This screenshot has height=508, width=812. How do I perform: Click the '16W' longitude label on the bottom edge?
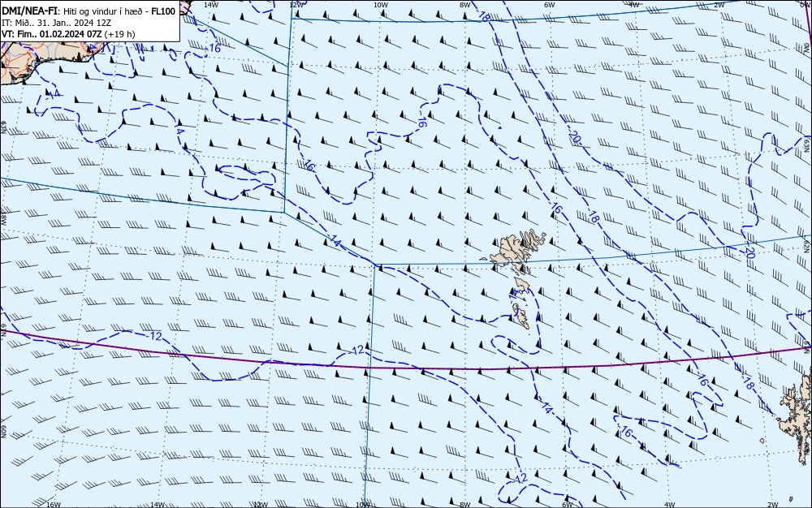pos(54,505)
